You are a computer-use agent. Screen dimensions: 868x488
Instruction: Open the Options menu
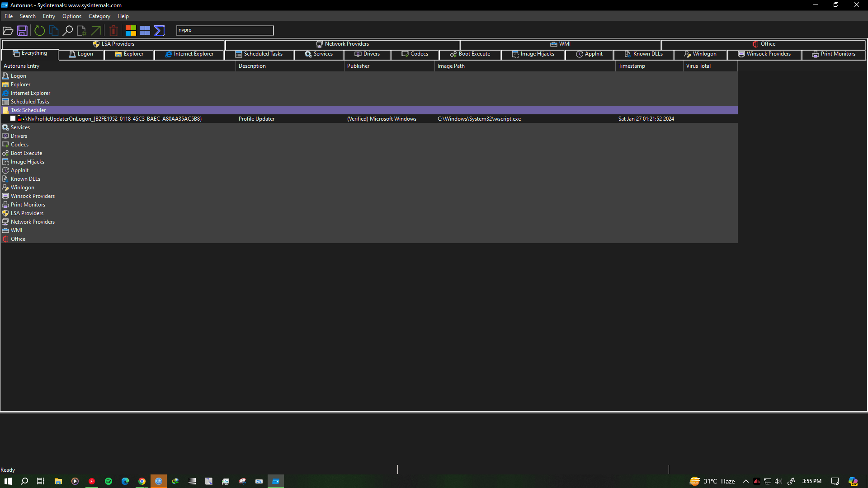pos(71,16)
